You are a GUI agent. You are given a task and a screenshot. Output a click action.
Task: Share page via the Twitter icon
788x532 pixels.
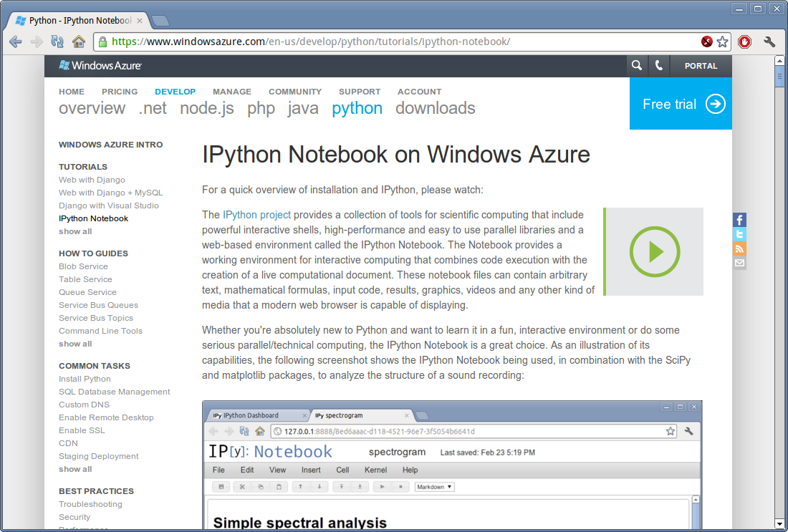(739, 234)
